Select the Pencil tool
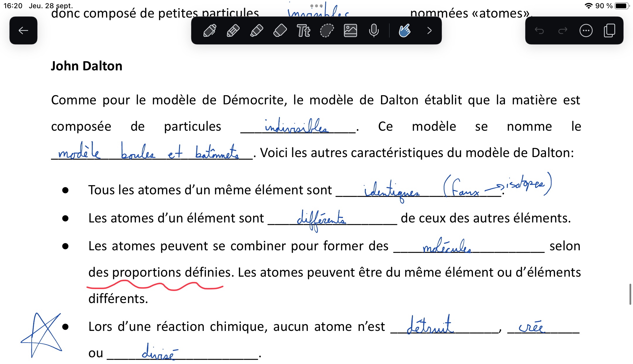 [233, 30]
